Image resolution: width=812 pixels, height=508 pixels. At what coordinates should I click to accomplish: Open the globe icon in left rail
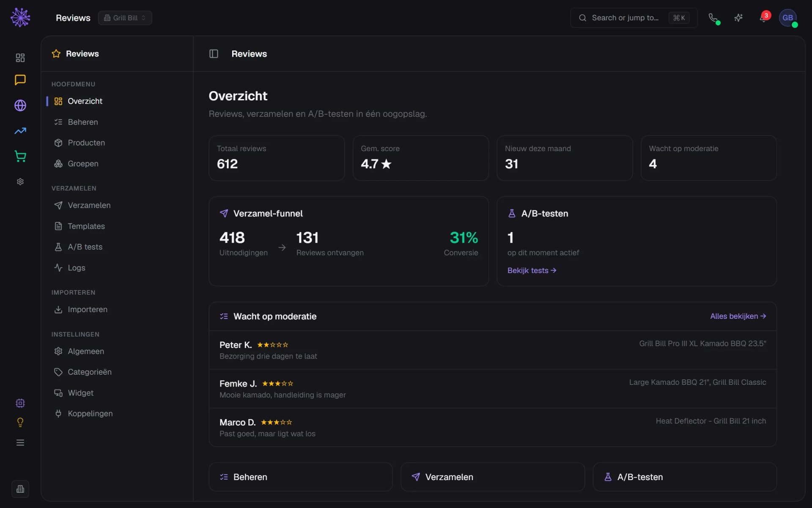[x=20, y=105]
